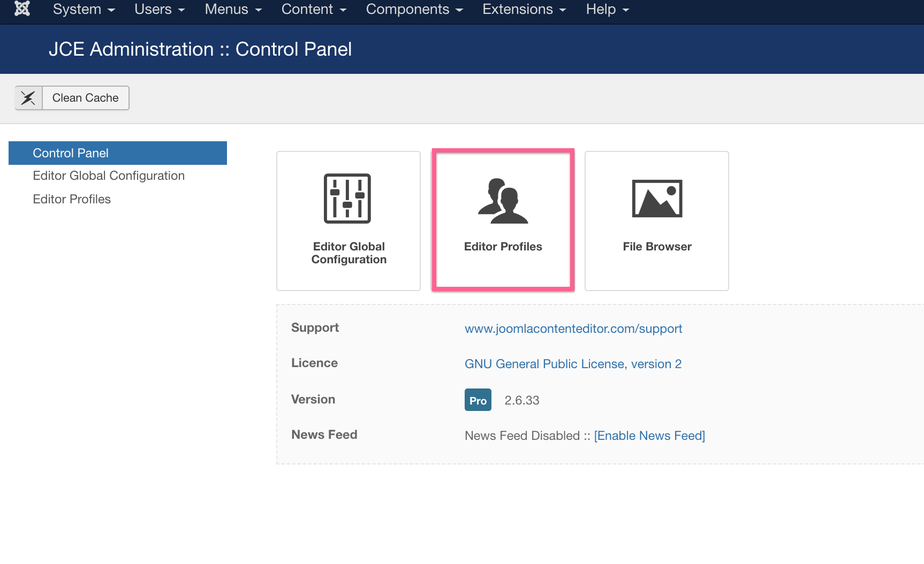Click the News Feed label

click(324, 435)
